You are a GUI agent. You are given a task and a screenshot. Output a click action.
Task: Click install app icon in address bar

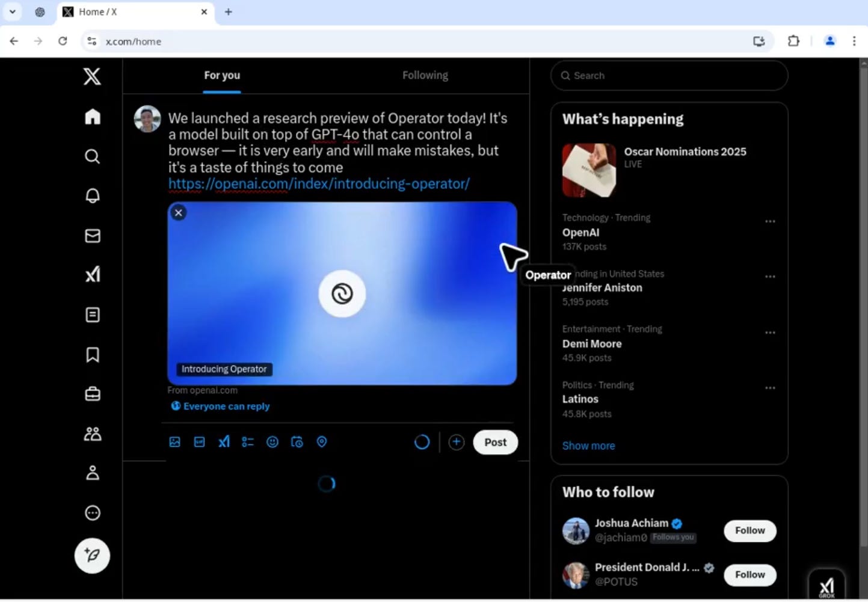[x=759, y=41]
